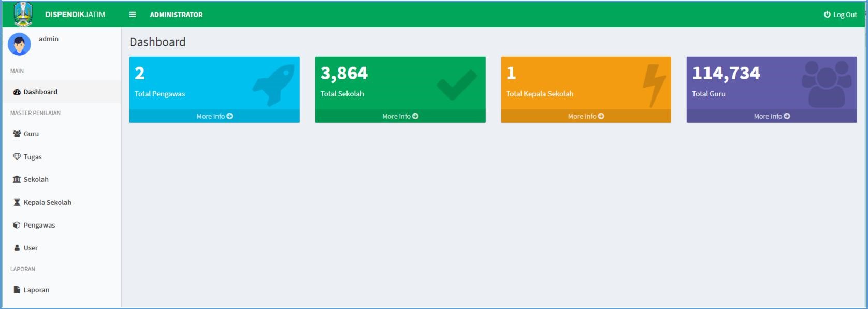Go to Sekolah master page
This screenshot has height=309, width=868.
(x=36, y=179)
